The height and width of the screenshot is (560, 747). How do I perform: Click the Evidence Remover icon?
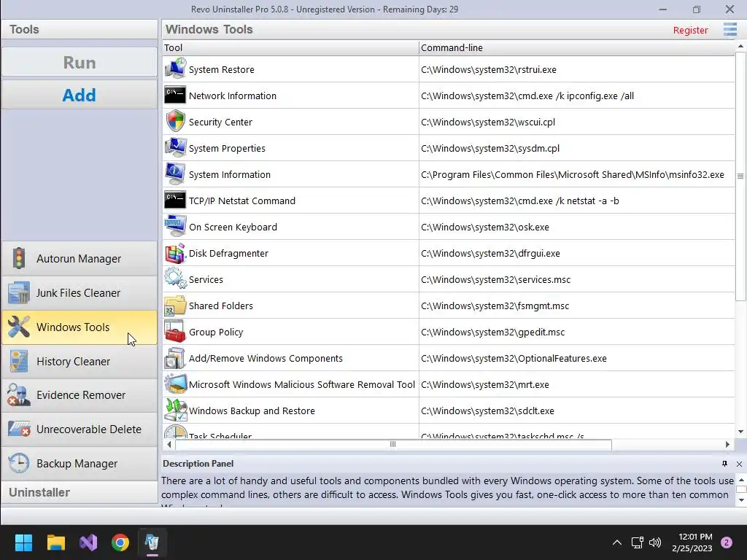pos(19,395)
